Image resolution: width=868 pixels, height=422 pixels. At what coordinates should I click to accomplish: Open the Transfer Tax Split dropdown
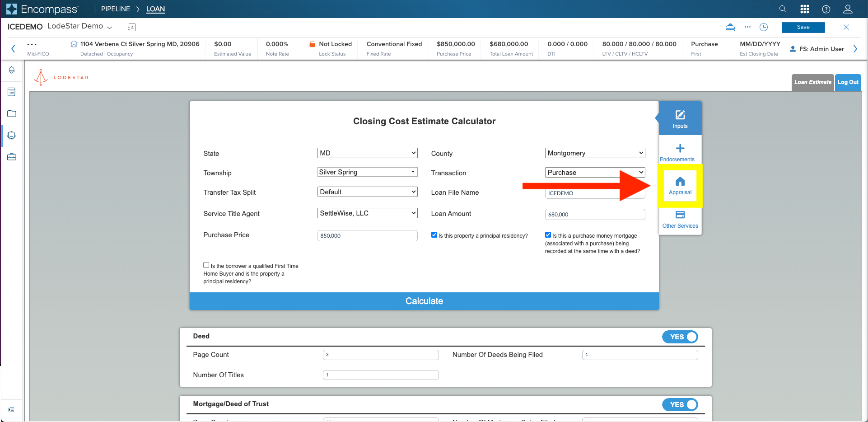click(368, 192)
